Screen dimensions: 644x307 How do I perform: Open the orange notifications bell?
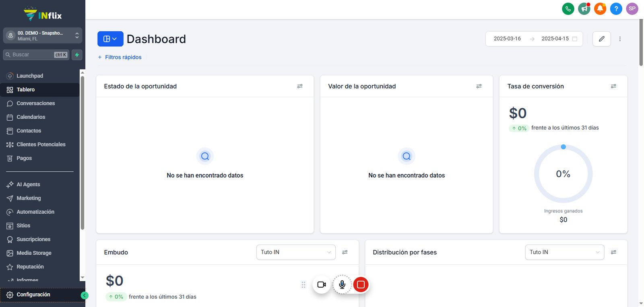click(x=600, y=8)
